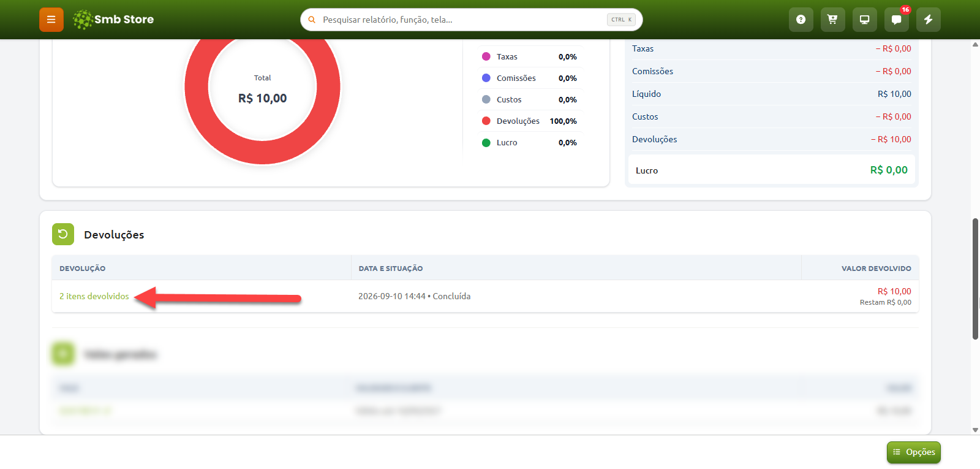Open the 2 itens devolvidos link
Image resolution: width=980 pixels, height=469 pixels.
point(94,296)
